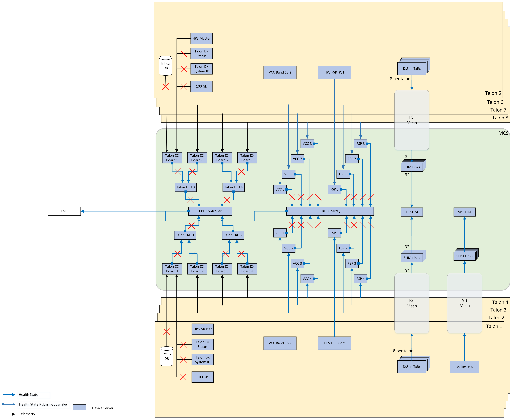Select the Talon LRU 4 node
Viewport: 513px width, 420px height.
click(x=234, y=187)
